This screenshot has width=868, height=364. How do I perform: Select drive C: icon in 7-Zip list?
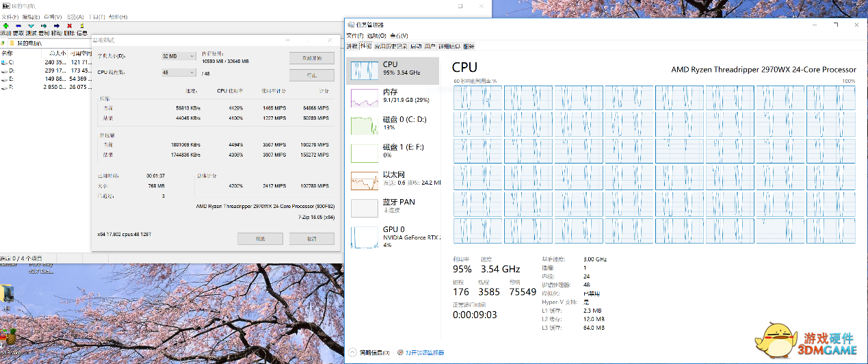point(5,62)
